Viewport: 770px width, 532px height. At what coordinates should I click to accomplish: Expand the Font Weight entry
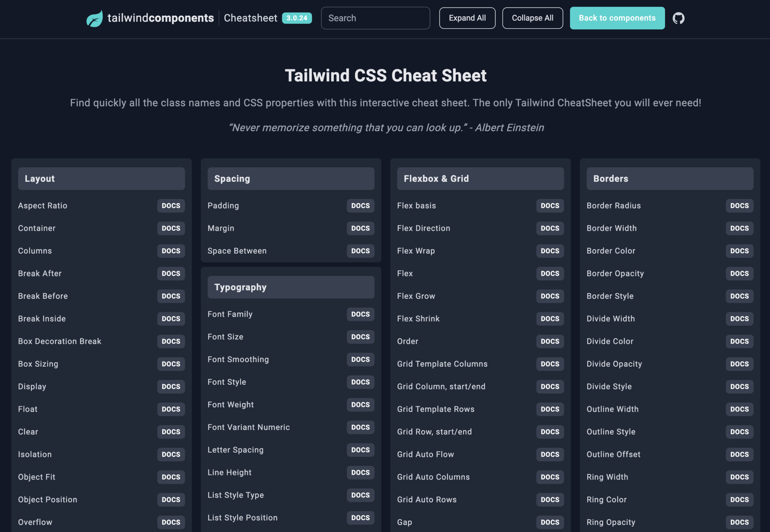(230, 405)
